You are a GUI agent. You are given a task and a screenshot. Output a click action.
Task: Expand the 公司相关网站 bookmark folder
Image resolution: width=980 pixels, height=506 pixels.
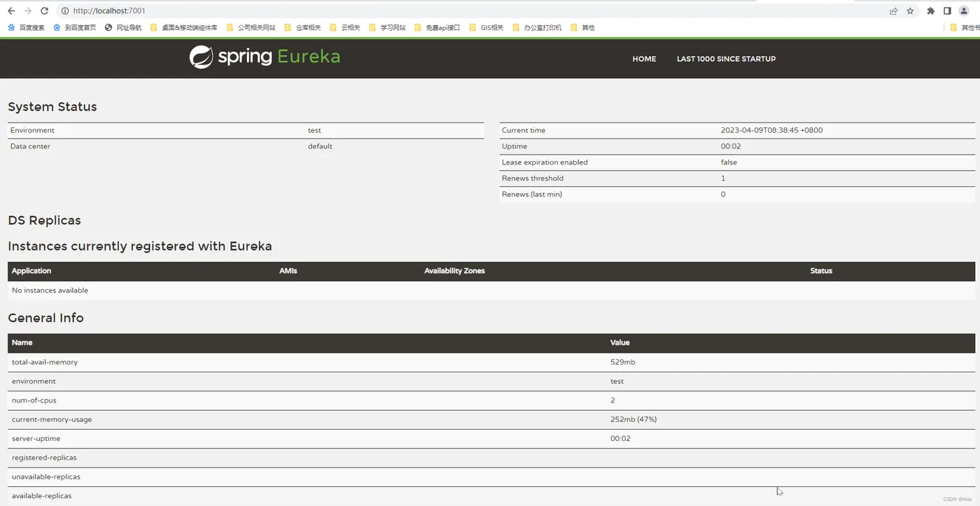251,28
